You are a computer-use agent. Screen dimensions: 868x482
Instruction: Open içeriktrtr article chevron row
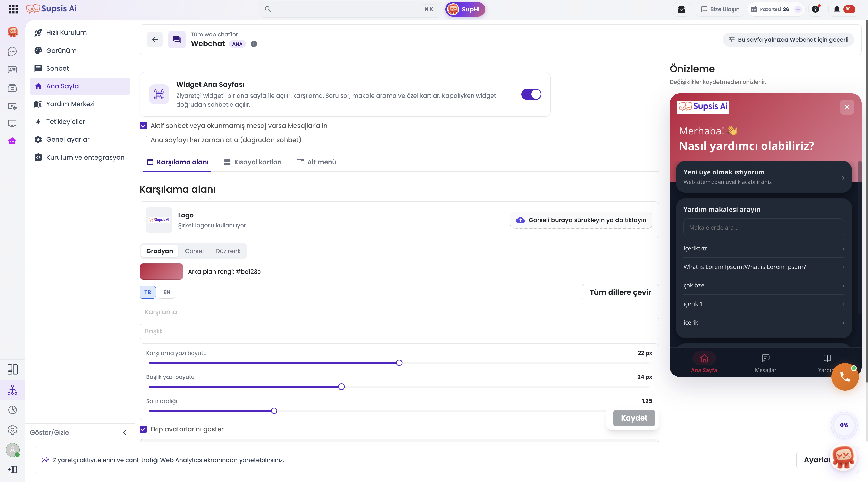coord(763,248)
